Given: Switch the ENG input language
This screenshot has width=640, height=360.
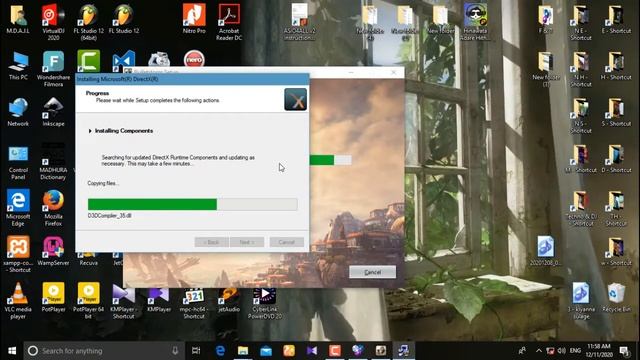Looking at the screenshot, I should (576, 351).
